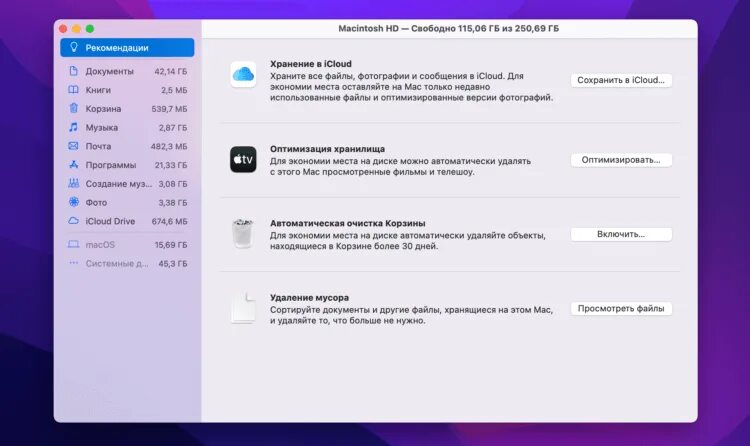Select the Создание муз... sidebar entry
Image resolution: width=750 pixels, height=446 pixels.
pos(127,183)
